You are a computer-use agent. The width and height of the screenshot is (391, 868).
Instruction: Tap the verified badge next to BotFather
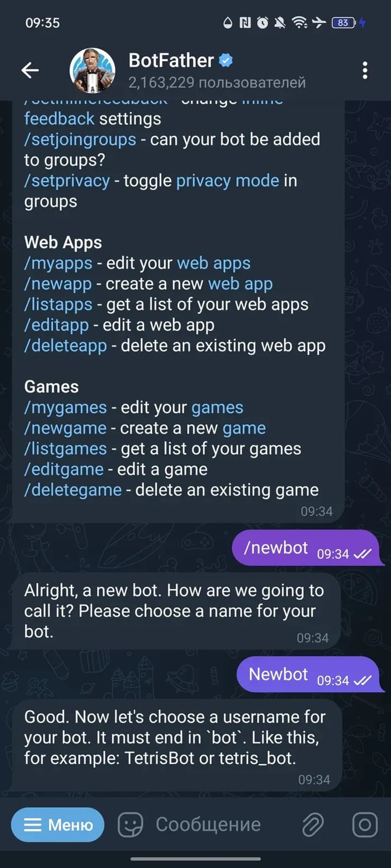(225, 60)
